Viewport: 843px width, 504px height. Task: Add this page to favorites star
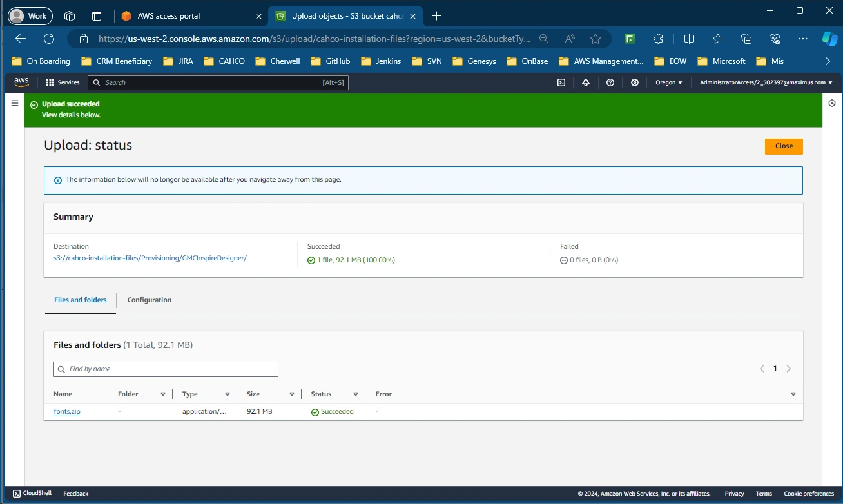(x=596, y=39)
